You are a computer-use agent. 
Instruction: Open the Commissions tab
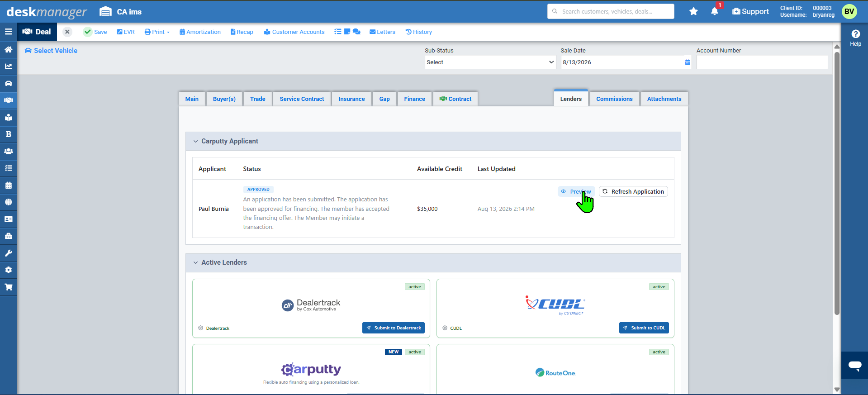tap(614, 99)
